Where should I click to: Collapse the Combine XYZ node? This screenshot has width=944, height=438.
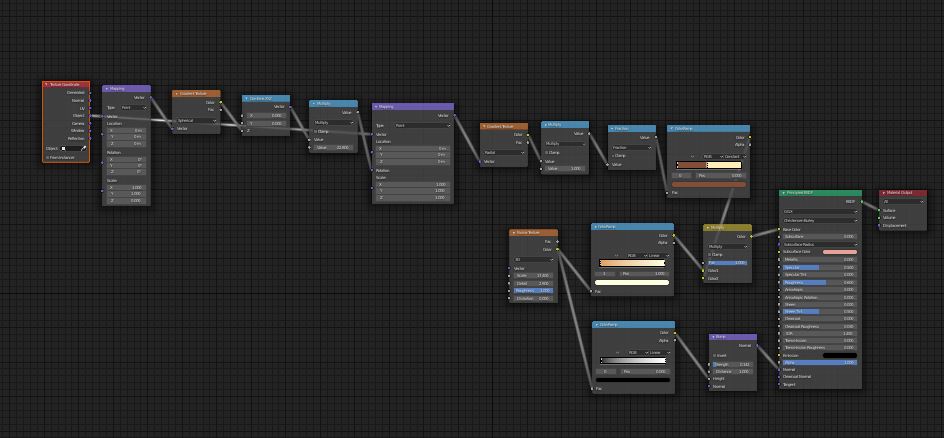point(246,98)
